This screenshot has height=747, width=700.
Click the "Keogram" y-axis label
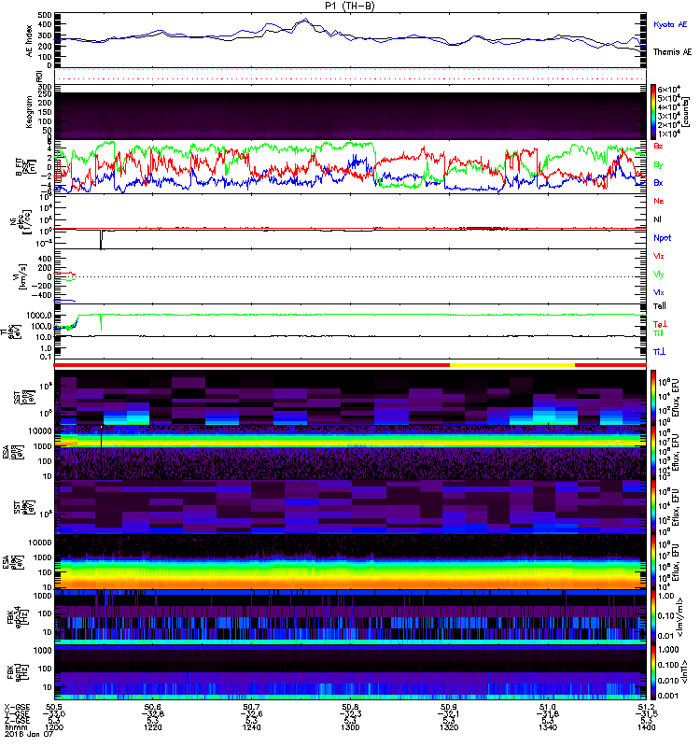click(30, 112)
